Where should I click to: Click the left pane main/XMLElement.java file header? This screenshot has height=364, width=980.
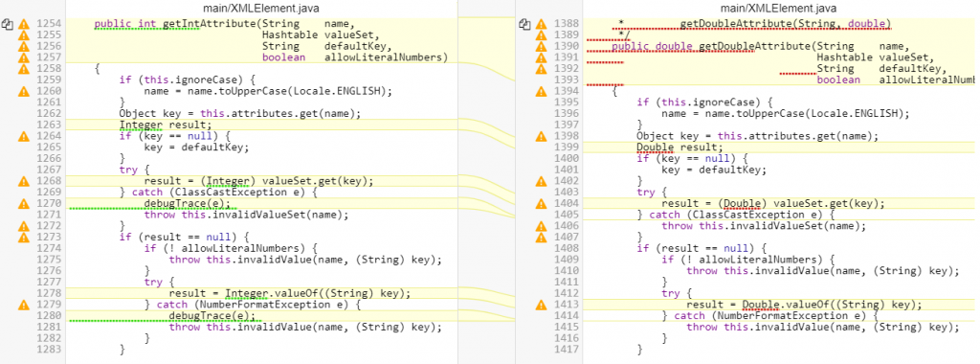click(x=262, y=8)
